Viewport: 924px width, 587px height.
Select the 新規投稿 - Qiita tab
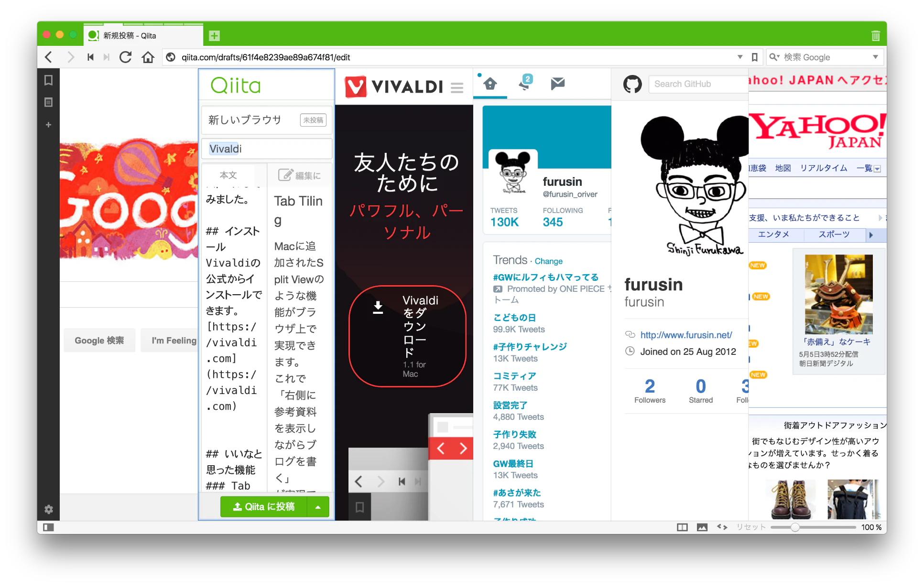pos(143,36)
